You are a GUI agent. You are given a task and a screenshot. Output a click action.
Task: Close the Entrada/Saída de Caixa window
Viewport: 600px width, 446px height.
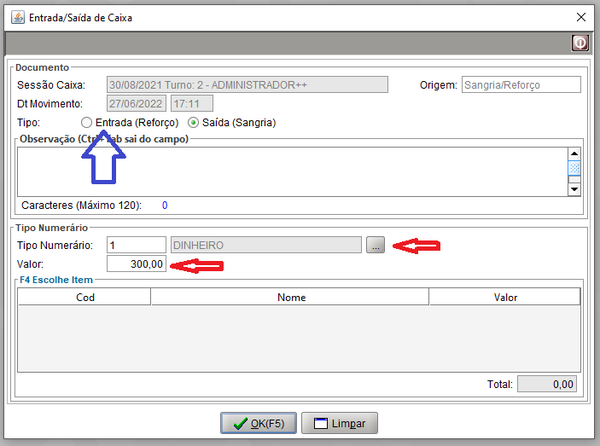tap(581, 17)
